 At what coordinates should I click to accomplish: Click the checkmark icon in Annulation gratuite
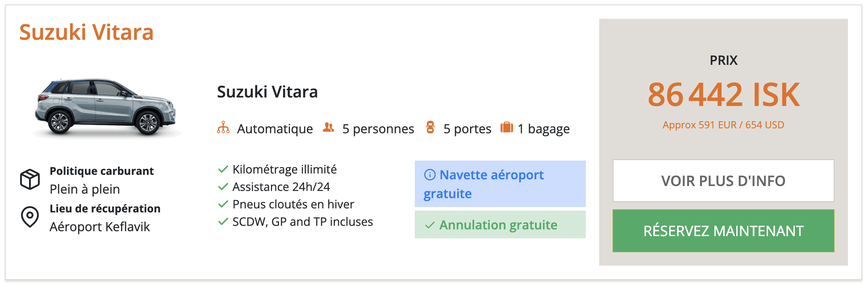point(430,225)
